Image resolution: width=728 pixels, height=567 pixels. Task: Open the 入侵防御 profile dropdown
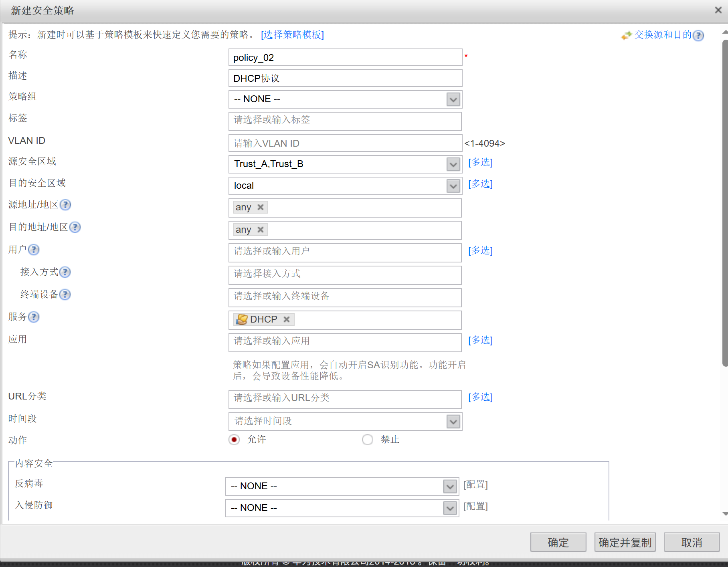click(450, 508)
